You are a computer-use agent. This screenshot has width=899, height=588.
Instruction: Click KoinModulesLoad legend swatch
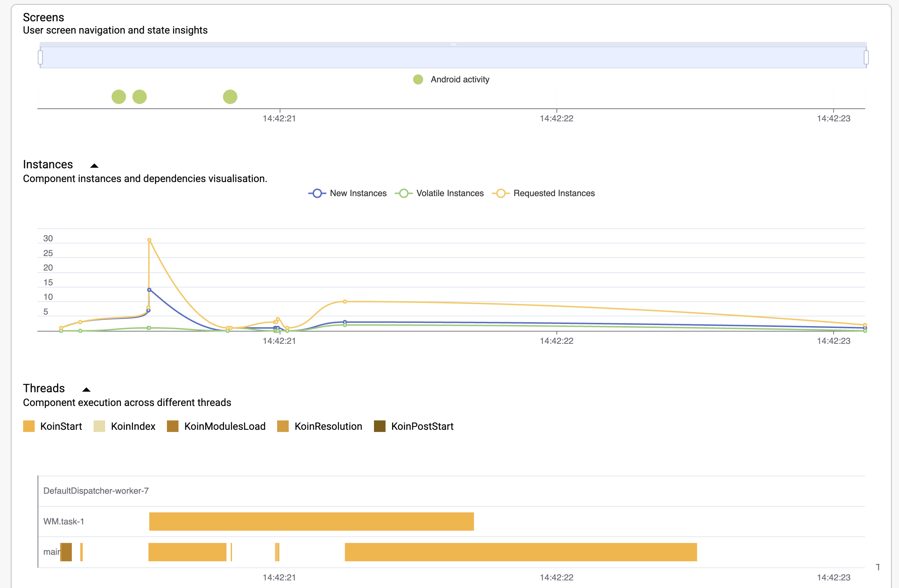[173, 426]
